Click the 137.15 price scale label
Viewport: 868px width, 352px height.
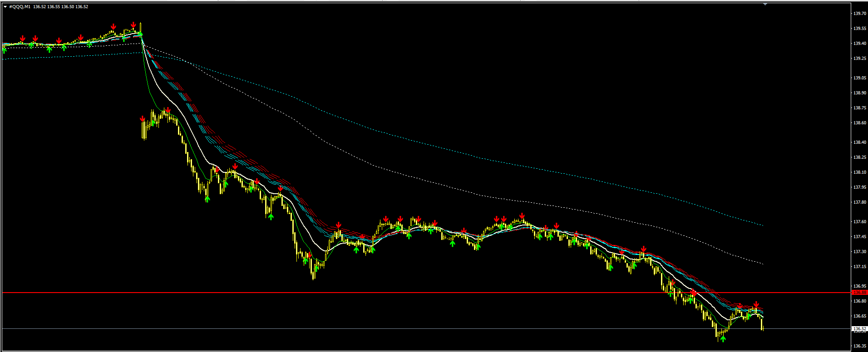pyautogui.click(x=859, y=267)
